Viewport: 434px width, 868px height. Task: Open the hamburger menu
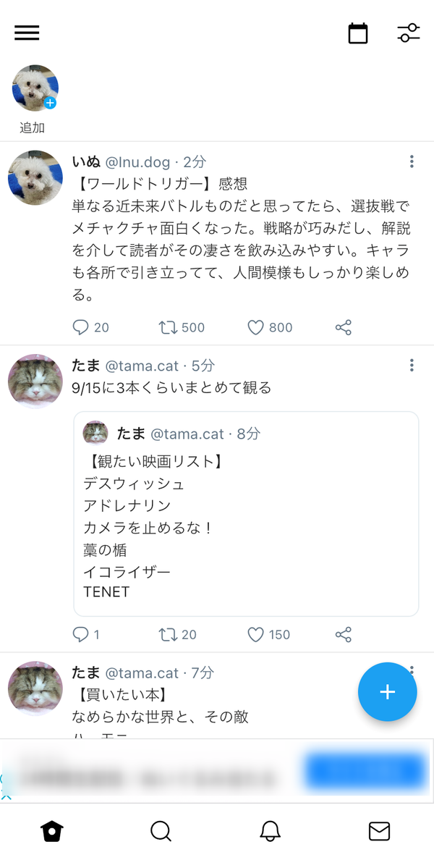point(27,33)
